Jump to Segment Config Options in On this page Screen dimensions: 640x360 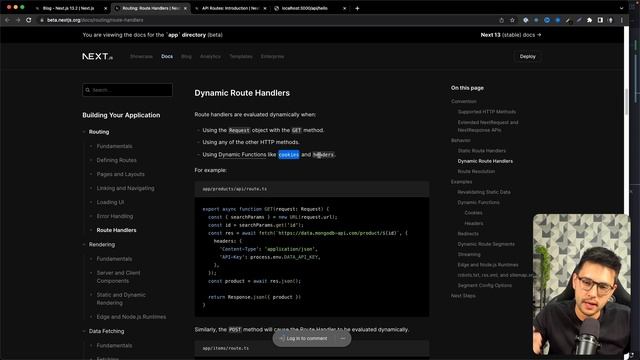[x=484, y=285]
